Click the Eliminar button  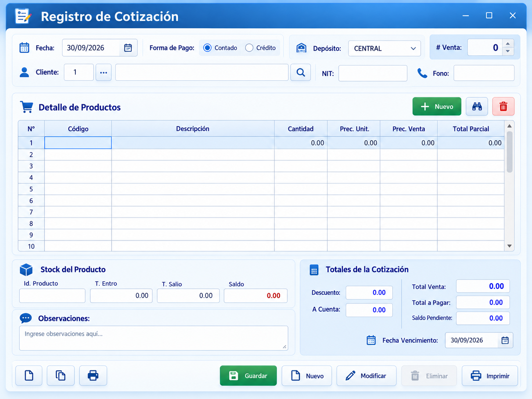pos(429,375)
